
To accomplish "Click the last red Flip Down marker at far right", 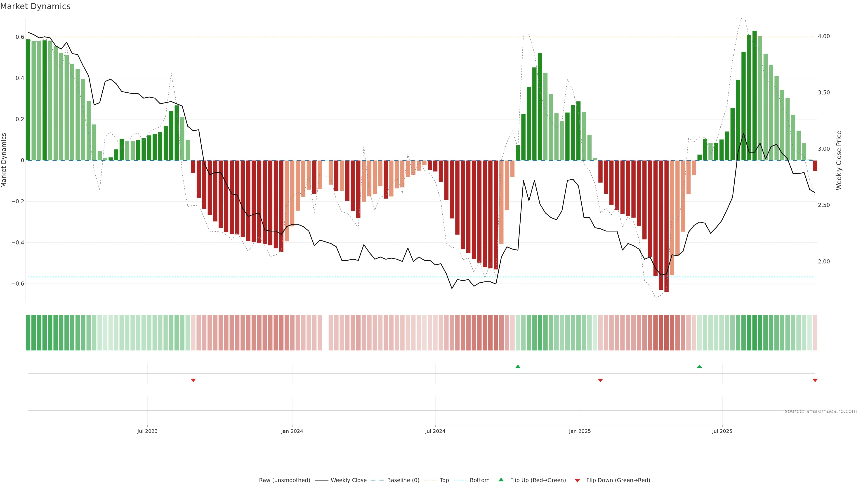I will point(815,380).
